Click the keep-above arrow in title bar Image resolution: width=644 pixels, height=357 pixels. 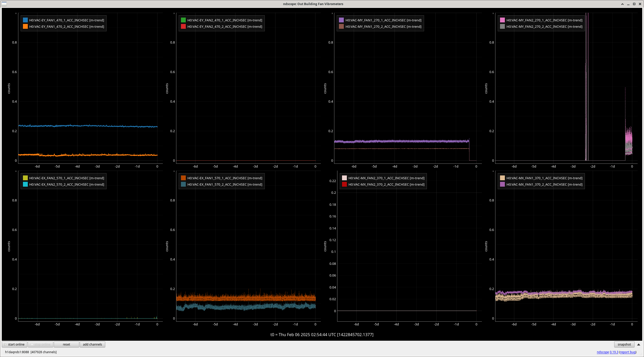click(622, 4)
